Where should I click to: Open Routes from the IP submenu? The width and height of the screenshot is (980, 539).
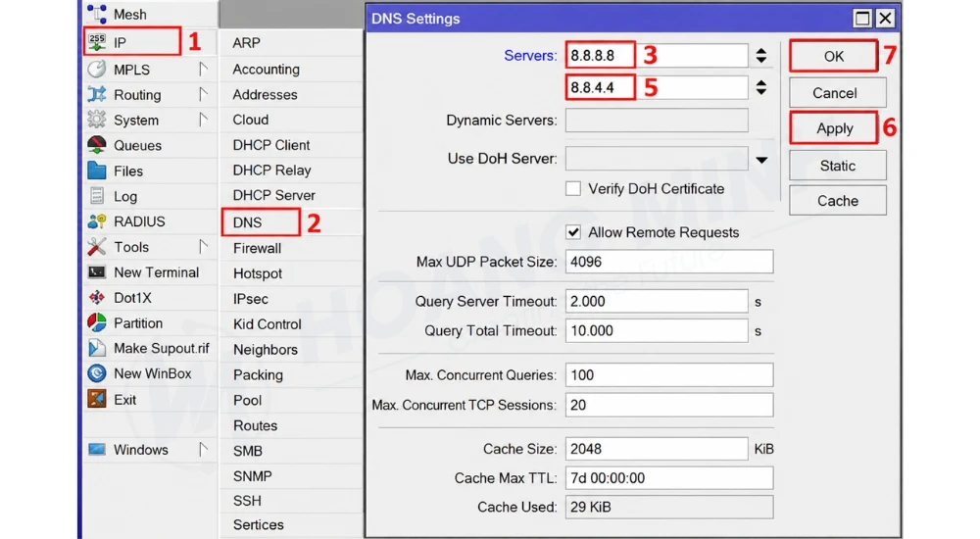(x=255, y=425)
